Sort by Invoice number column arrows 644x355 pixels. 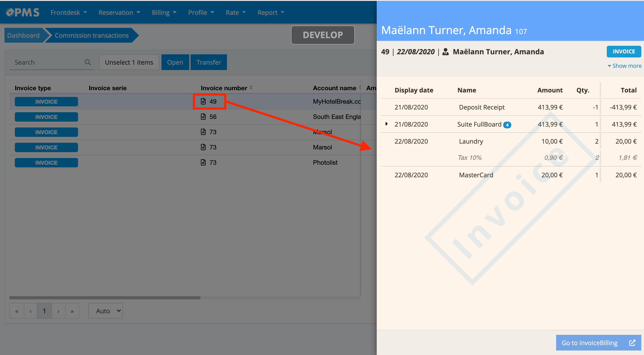pyautogui.click(x=251, y=88)
